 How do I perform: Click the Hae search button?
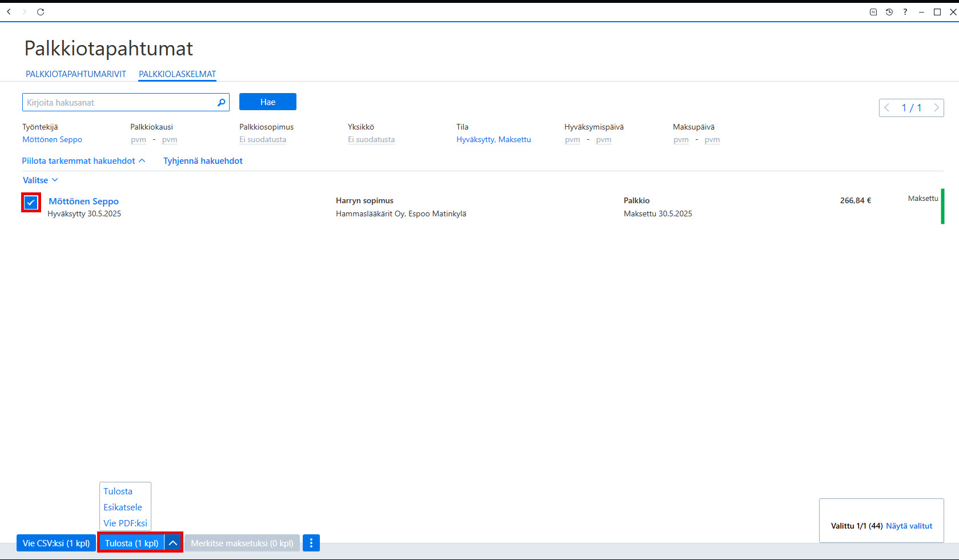(x=268, y=102)
